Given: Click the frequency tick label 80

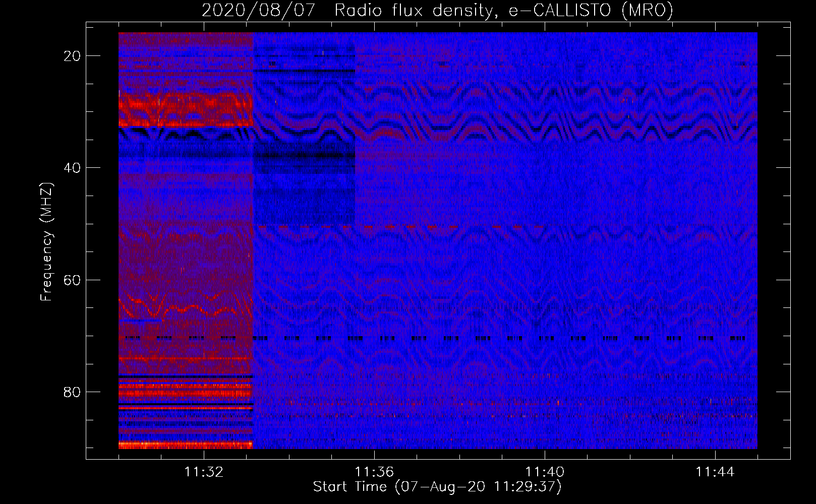Looking at the screenshot, I should (72, 392).
